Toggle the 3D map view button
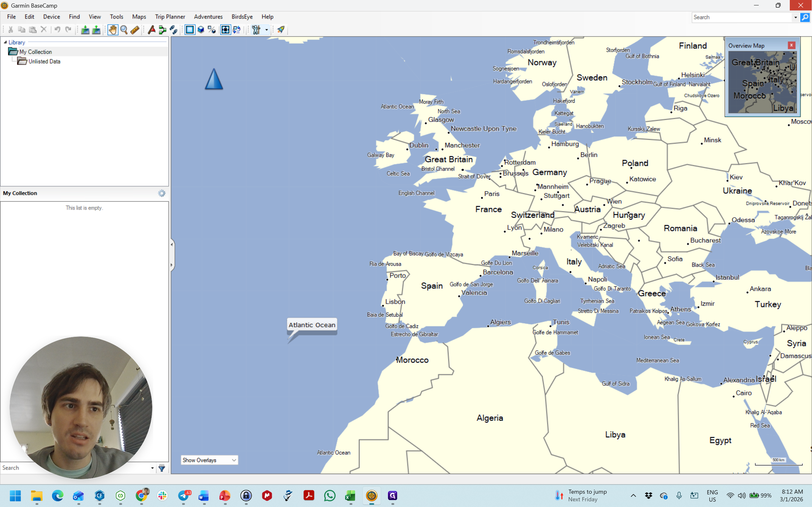The height and width of the screenshot is (507, 812). coord(201,30)
